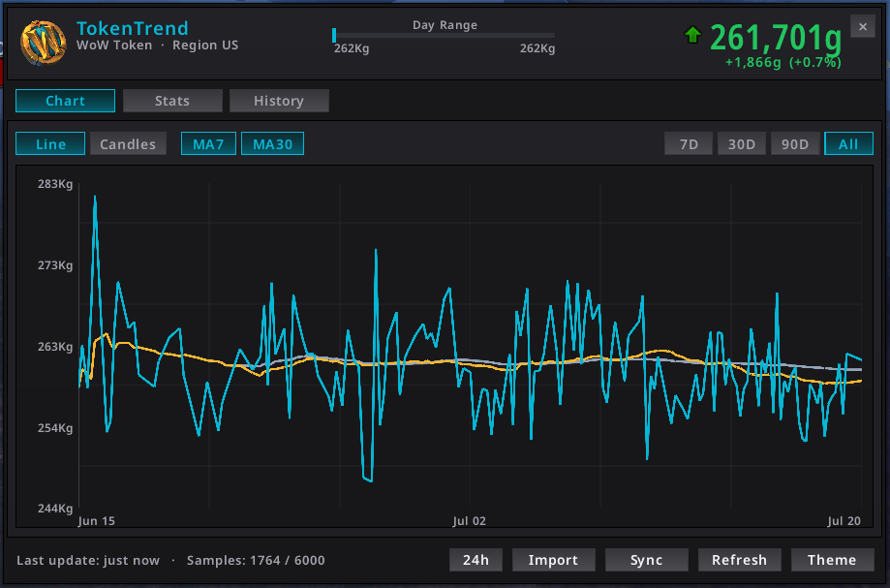
Task: Click the WoW Token coin icon
Action: pos(44,42)
